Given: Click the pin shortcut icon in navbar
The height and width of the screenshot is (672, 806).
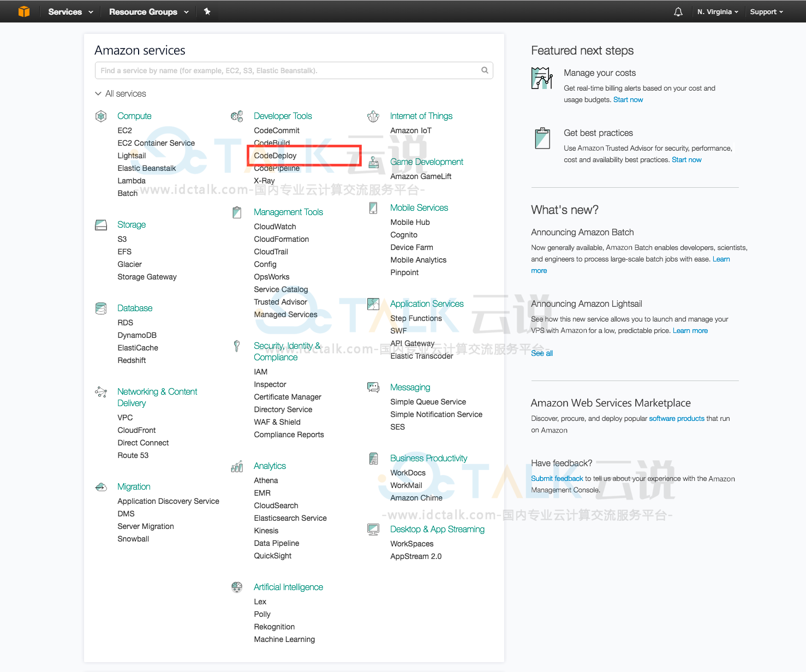Looking at the screenshot, I should [x=207, y=11].
